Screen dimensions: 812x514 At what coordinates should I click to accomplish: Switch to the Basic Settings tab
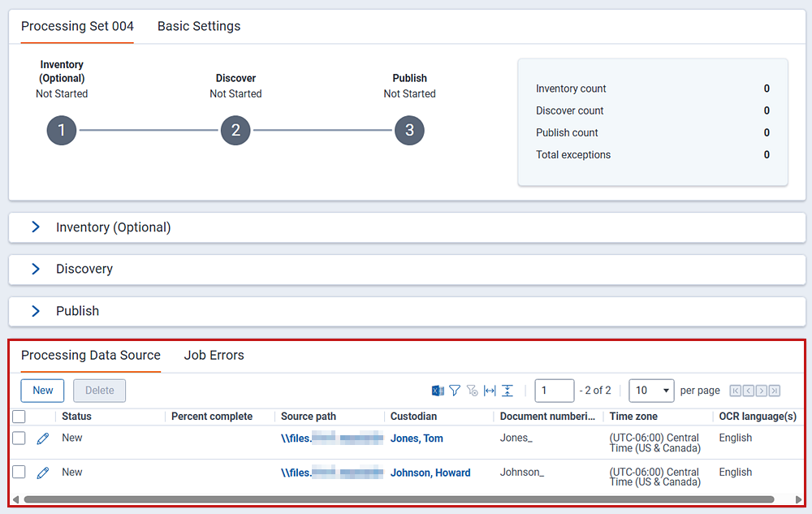click(x=198, y=26)
